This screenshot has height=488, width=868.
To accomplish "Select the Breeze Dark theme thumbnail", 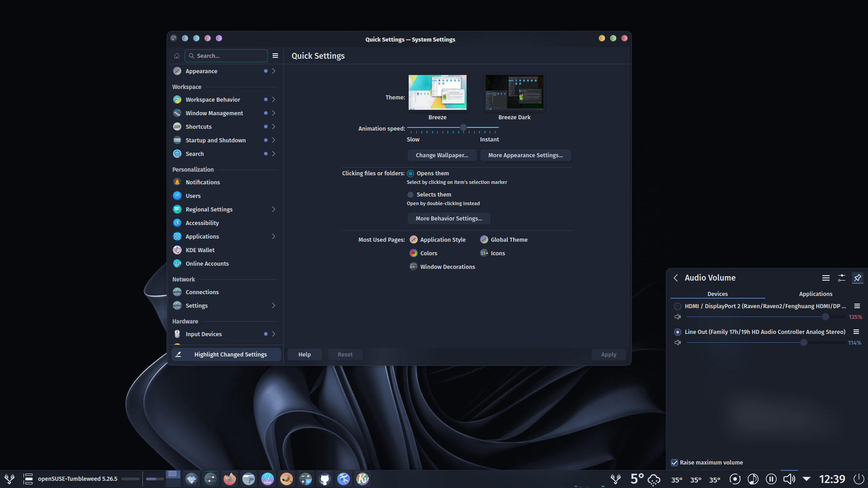I will pyautogui.click(x=514, y=92).
